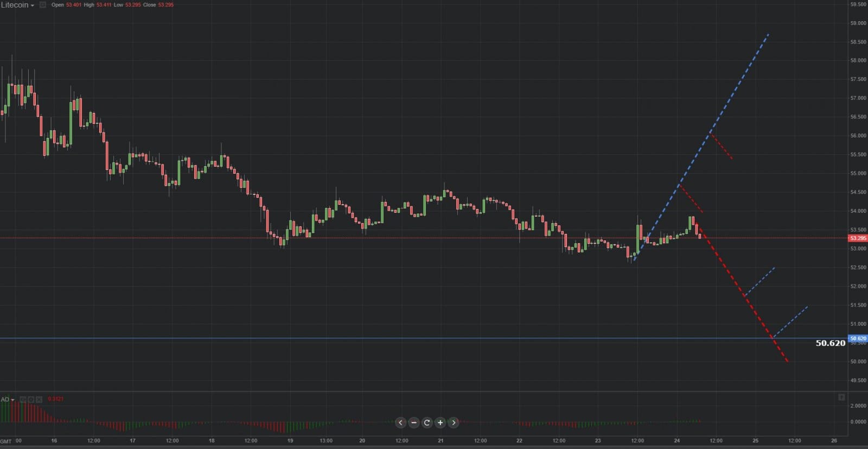The width and height of the screenshot is (868, 449).
Task: Zoom out with the minus button
Action: coord(414,422)
